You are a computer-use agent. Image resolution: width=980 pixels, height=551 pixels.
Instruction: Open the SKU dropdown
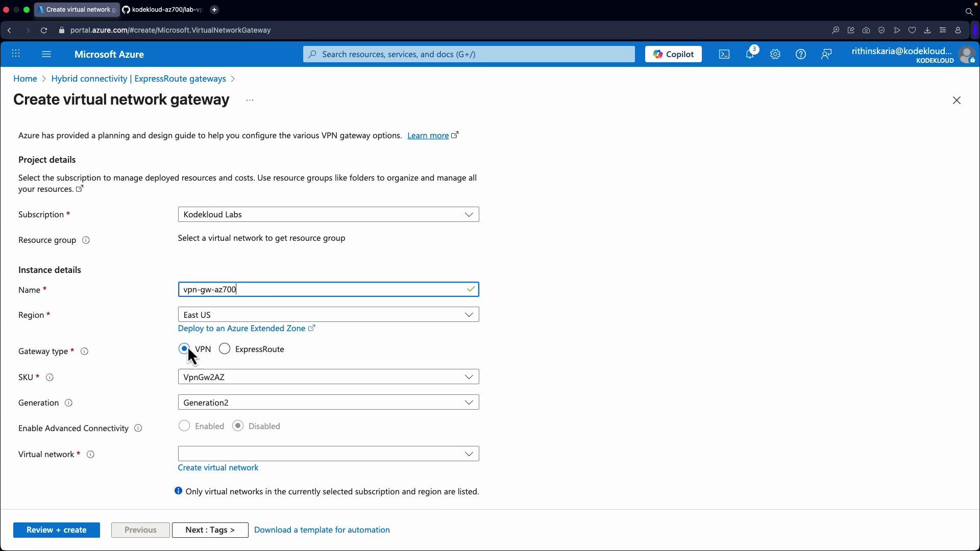click(x=328, y=377)
